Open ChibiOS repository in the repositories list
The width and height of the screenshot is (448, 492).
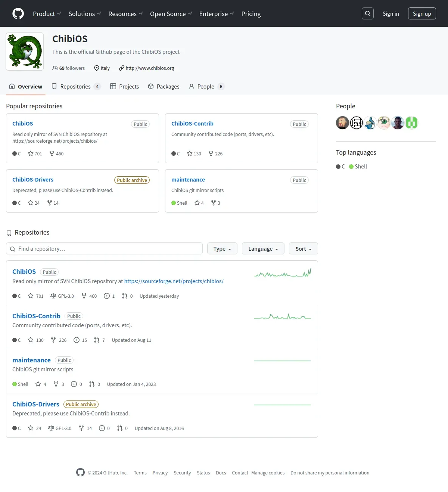coord(24,272)
